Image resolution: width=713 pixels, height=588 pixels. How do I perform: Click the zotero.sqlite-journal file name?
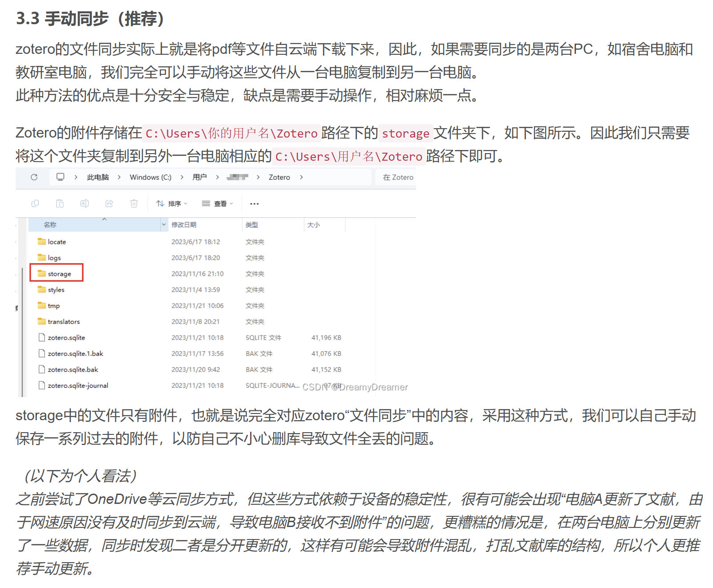coord(78,385)
